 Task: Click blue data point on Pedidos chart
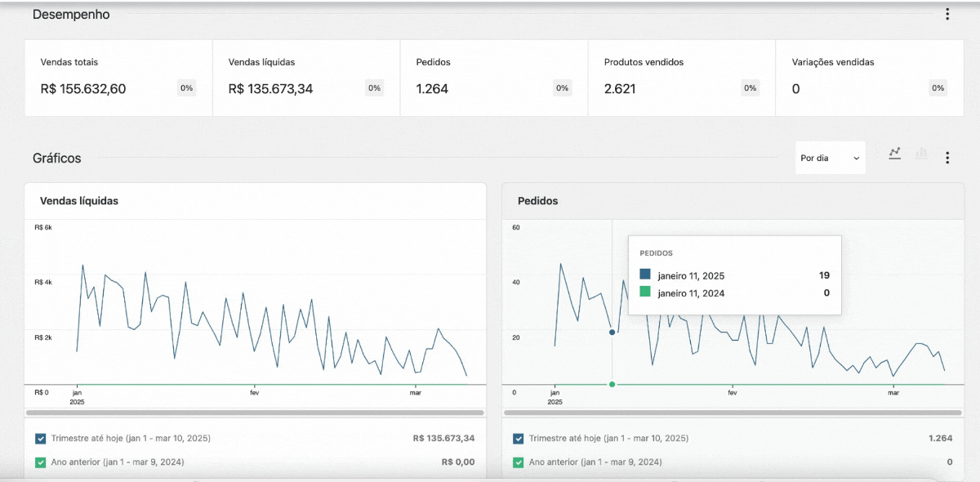tap(612, 332)
